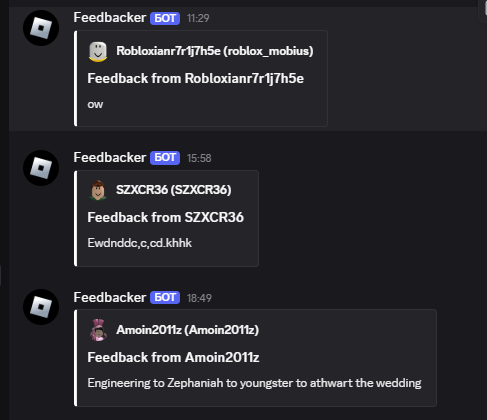Click the БОТ badge on the 15:58 message
Screen dimensions: 487x420
click(x=165, y=158)
